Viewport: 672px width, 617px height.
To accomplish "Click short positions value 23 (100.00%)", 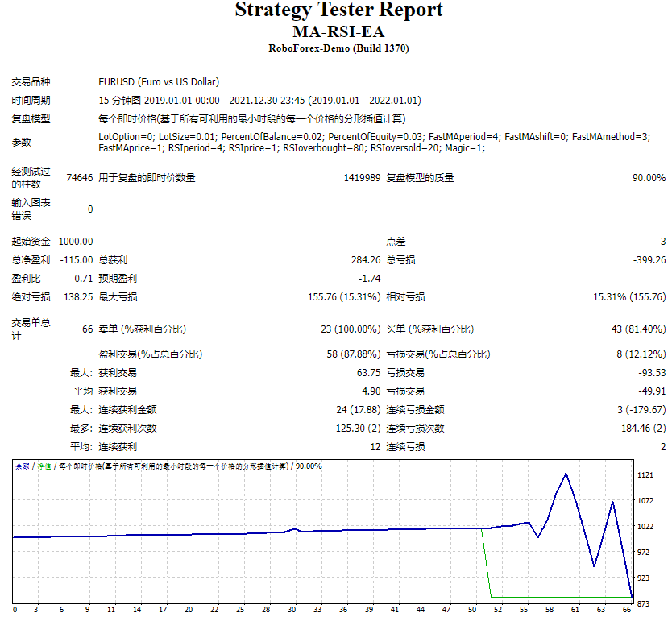I will click(351, 329).
